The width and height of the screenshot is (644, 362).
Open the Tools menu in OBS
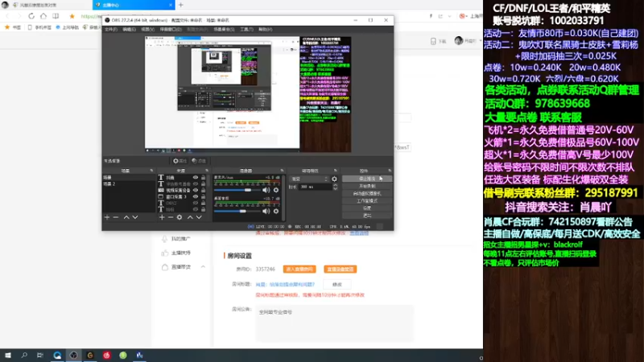(x=246, y=30)
